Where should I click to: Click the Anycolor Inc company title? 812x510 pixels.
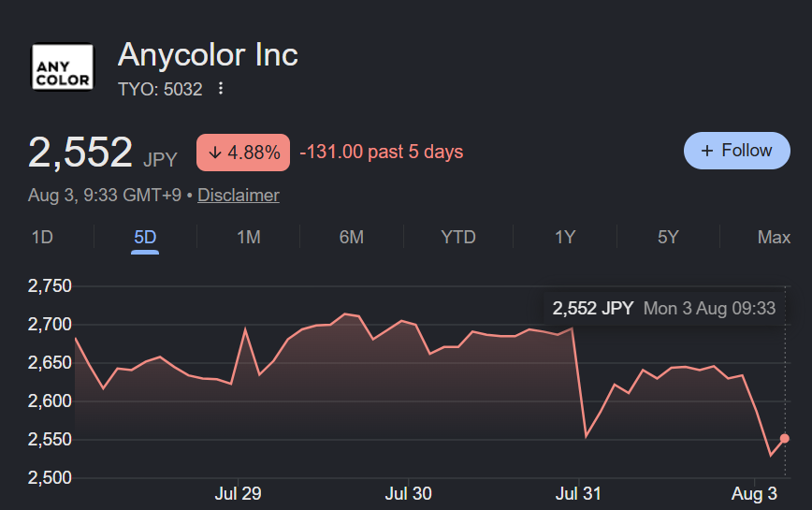coord(208,54)
